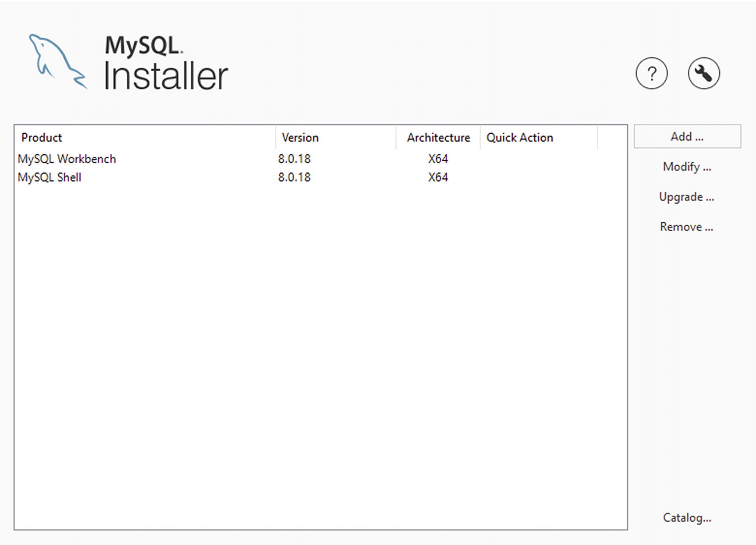This screenshot has height=545, width=756.
Task: Click the Upgrade ... button
Action: (687, 197)
